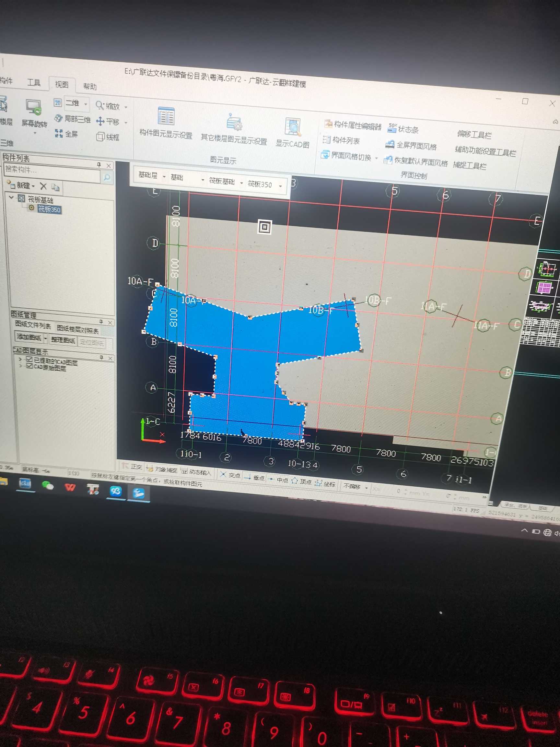Show the 构件列表 component list panel
The width and height of the screenshot is (560, 747).
tap(341, 140)
